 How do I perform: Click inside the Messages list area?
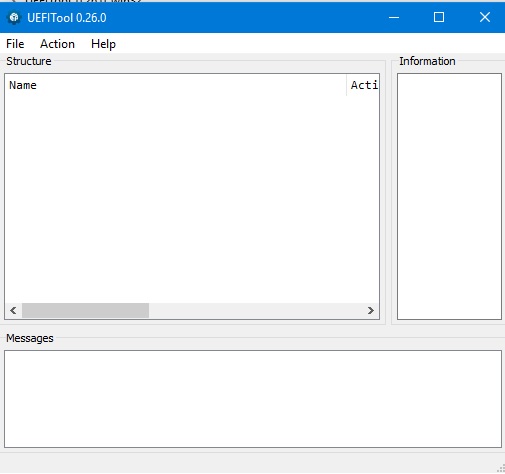pos(253,399)
